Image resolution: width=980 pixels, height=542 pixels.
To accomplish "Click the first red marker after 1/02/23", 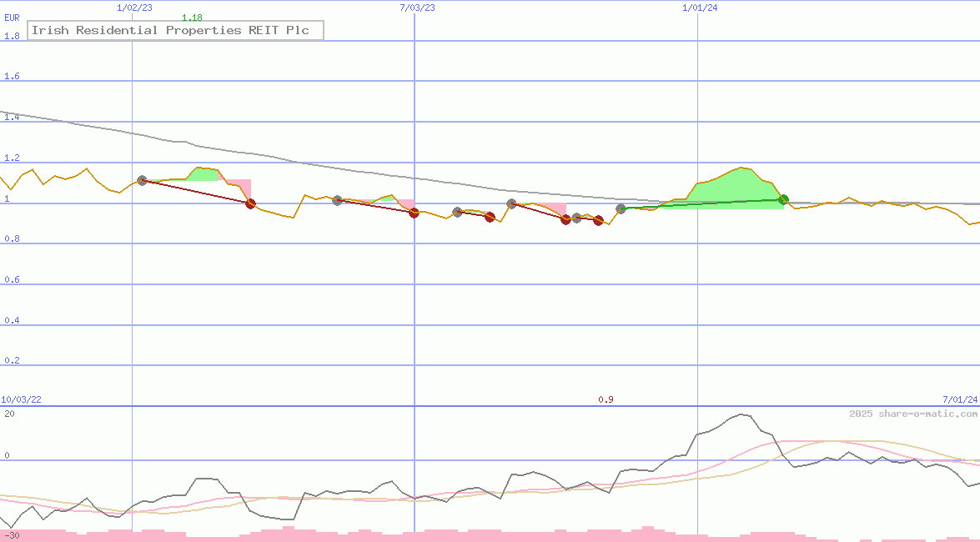I will (250, 203).
